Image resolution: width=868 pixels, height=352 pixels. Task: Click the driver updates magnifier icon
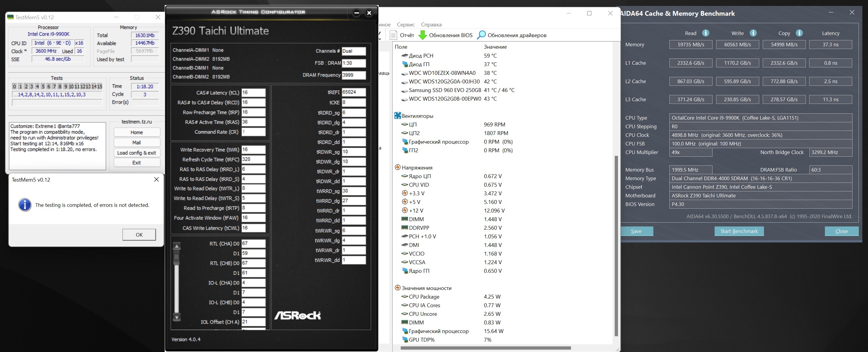(x=482, y=35)
